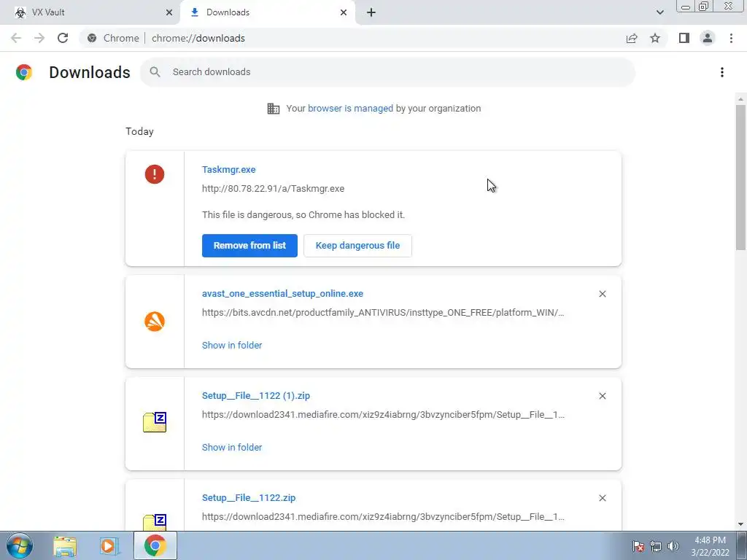Open the 'browser is managed' link
Viewport: 747px width, 560px height.
click(350, 109)
